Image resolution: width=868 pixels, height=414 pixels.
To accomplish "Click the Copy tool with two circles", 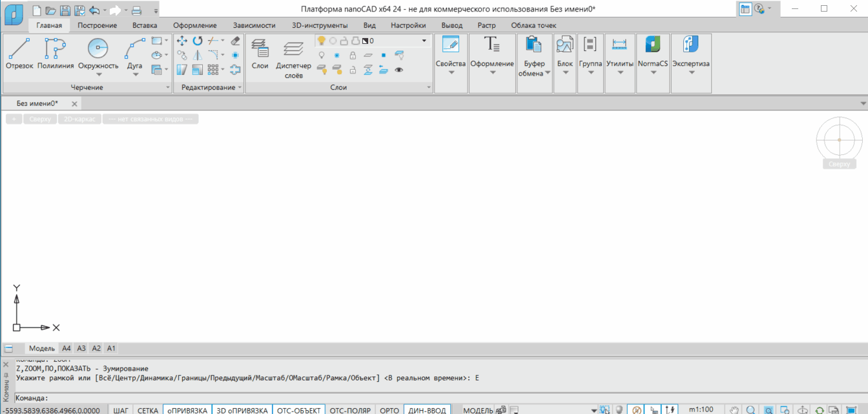I will click(x=182, y=55).
